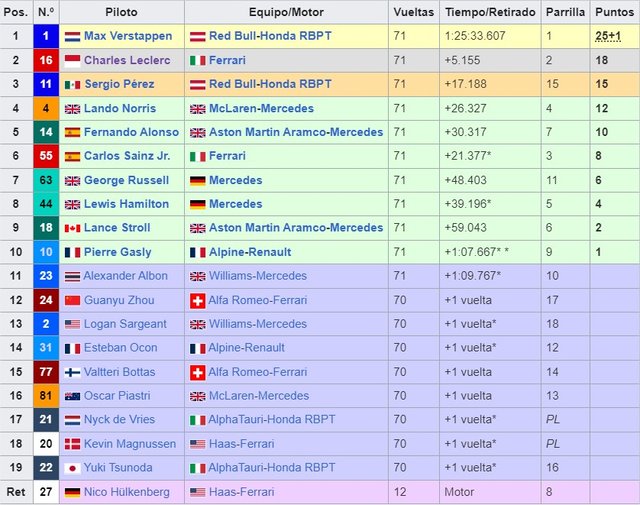Open Sergio Pérez's driver link
This screenshot has width=640, height=505.
tap(119, 84)
